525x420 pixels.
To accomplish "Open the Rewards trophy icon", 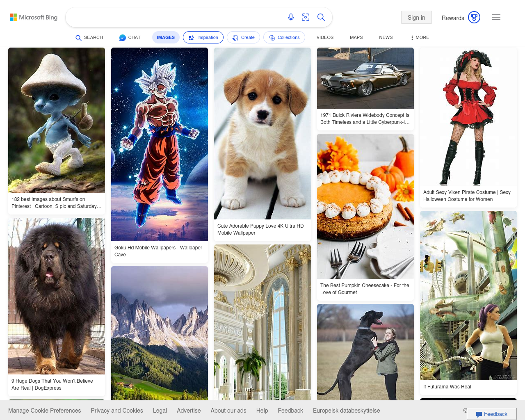I will point(474,17).
